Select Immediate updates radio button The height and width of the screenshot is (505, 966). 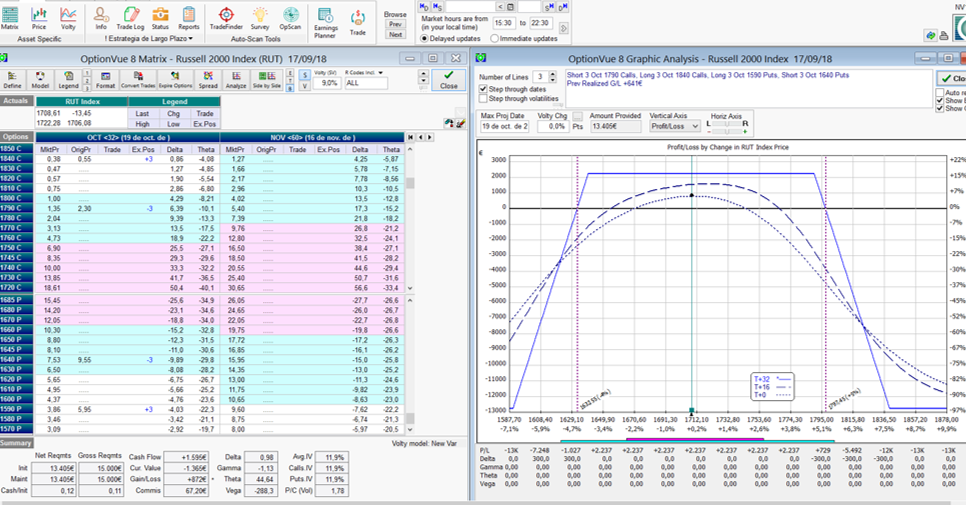(x=494, y=38)
